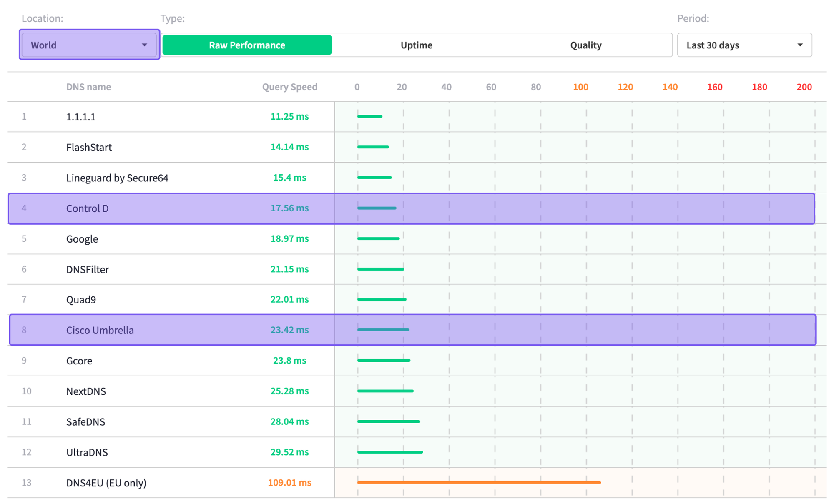The width and height of the screenshot is (834, 504).
Task: Open the World location dropdown
Action: 83,45
